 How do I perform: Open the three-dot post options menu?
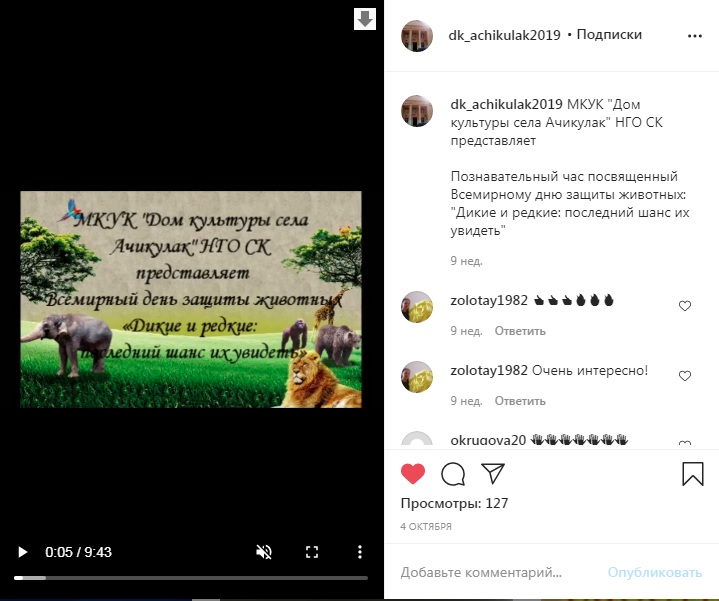coord(695,36)
